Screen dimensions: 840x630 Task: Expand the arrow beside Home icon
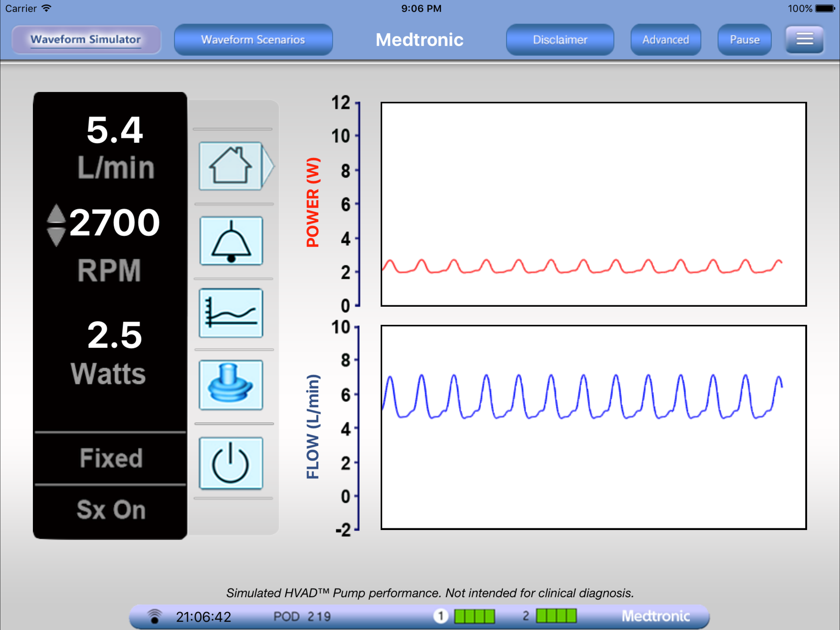(268, 166)
